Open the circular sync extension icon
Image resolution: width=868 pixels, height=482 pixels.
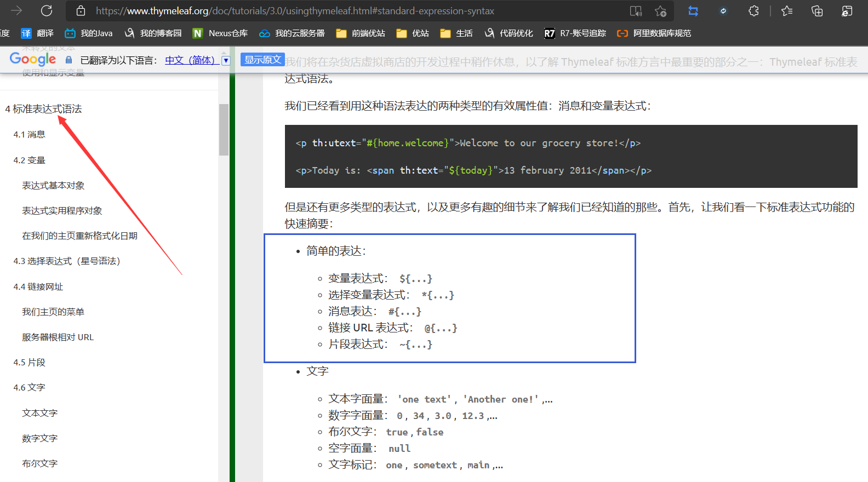(x=723, y=11)
